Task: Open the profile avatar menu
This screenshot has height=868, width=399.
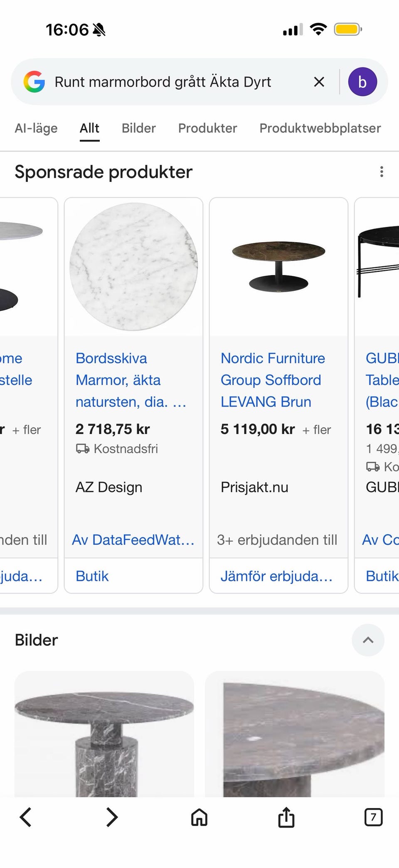Action: (362, 82)
